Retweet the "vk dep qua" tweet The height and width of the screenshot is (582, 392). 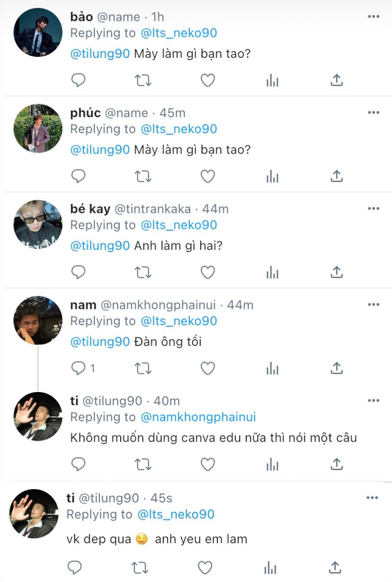(x=140, y=567)
